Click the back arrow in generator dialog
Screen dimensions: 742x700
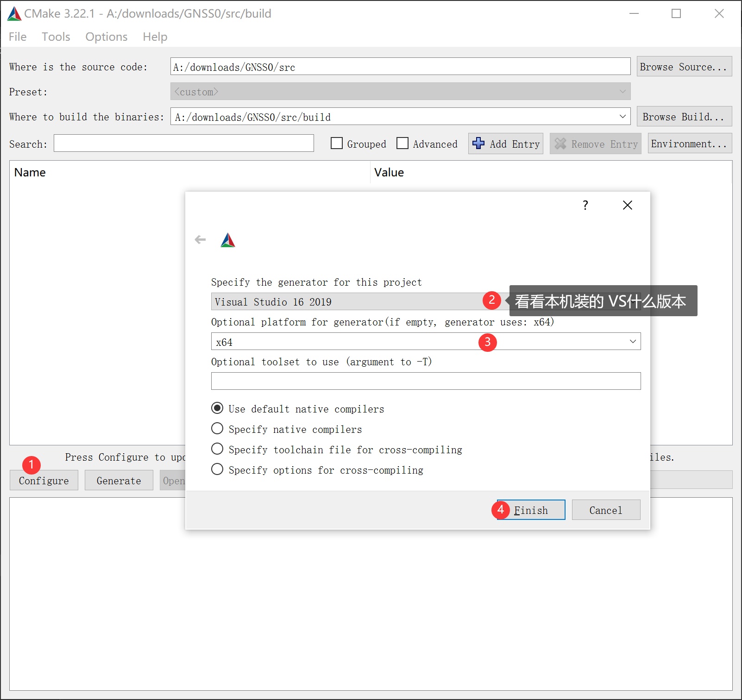200,239
